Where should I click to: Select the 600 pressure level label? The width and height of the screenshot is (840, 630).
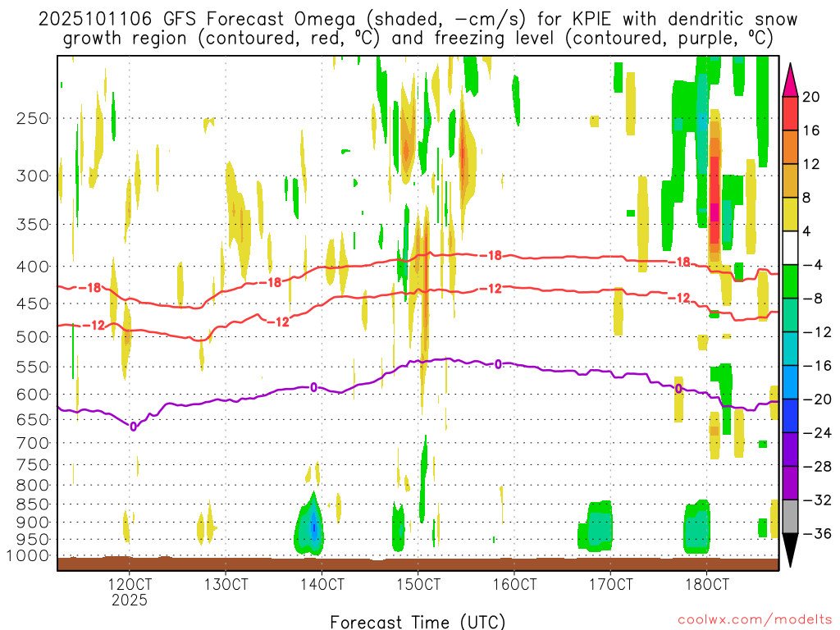33,395
